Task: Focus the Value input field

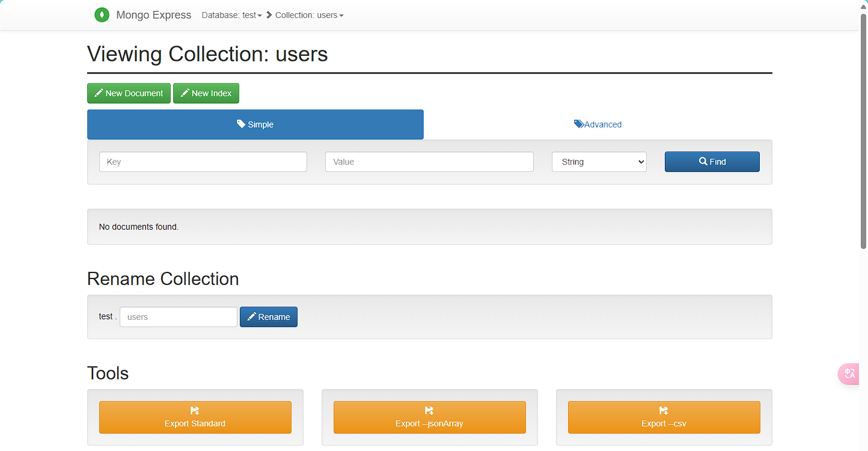Action: click(429, 162)
